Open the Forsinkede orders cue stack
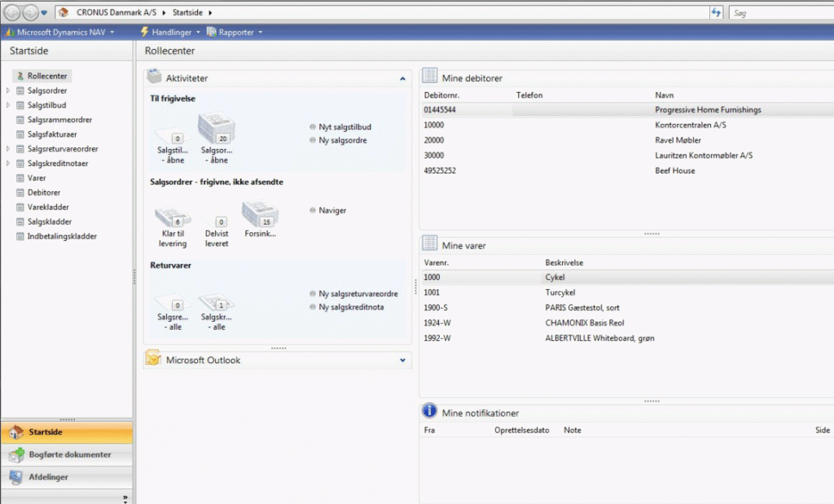This screenshot has height=504, width=834. click(x=260, y=219)
